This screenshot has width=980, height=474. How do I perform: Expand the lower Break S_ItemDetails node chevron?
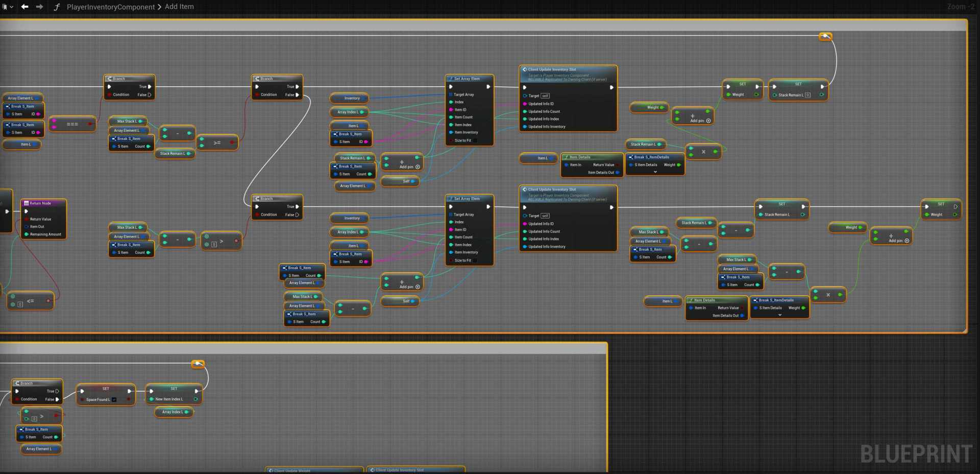pos(779,315)
